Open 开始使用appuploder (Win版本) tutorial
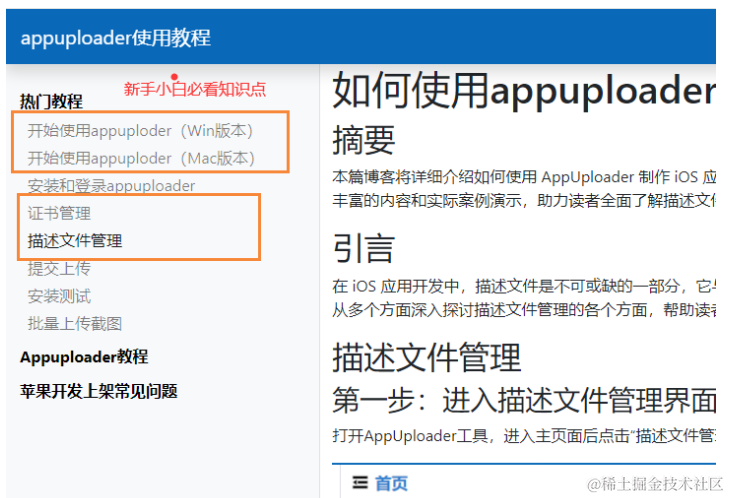 pyautogui.click(x=140, y=131)
